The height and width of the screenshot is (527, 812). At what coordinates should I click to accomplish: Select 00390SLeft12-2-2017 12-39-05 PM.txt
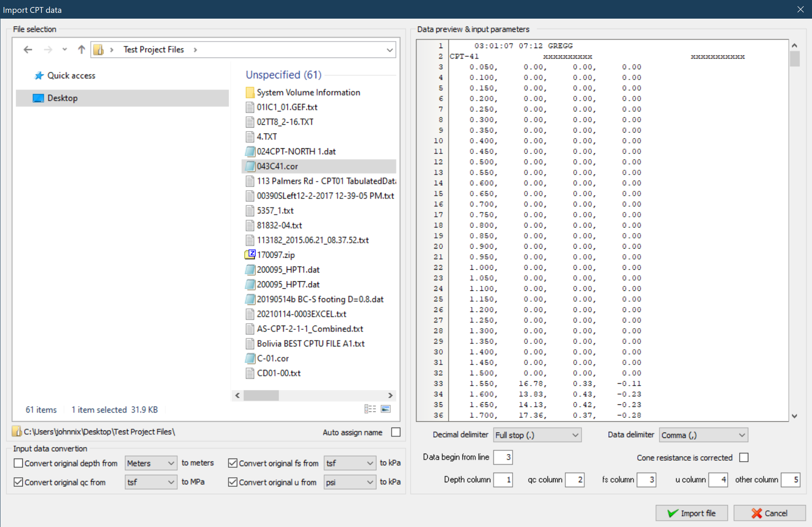click(x=325, y=196)
